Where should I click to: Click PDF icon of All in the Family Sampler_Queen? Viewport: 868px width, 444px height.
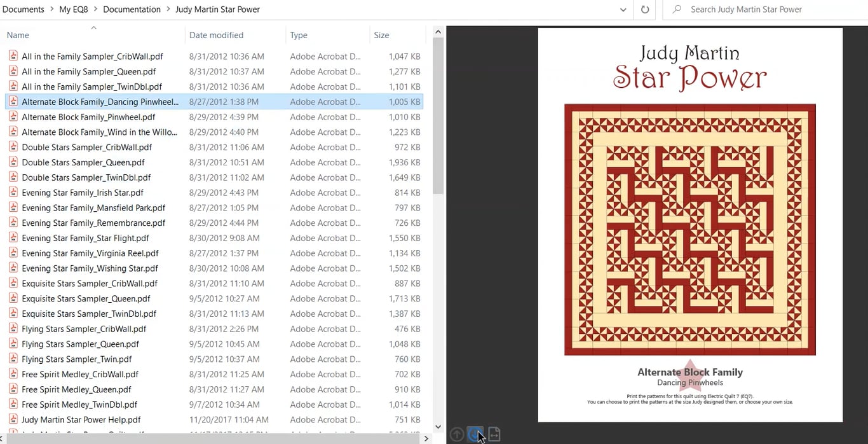click(x=13, y=71)
